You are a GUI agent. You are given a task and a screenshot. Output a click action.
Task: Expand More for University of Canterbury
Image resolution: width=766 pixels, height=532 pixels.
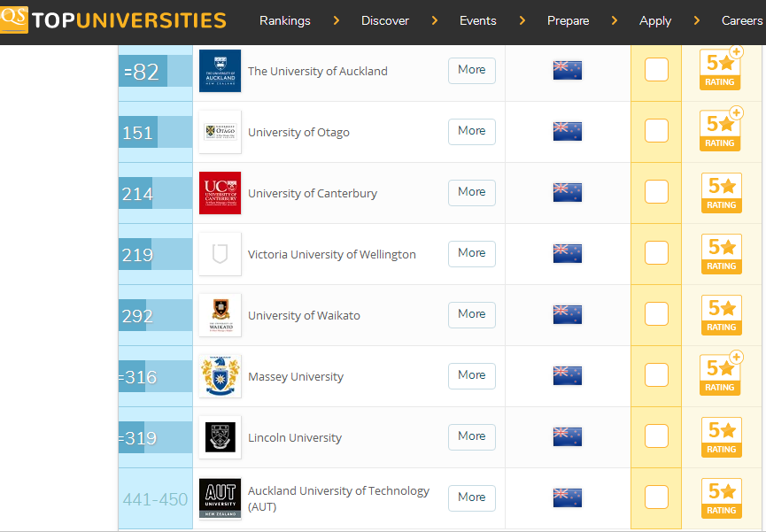tap(471, 192)
